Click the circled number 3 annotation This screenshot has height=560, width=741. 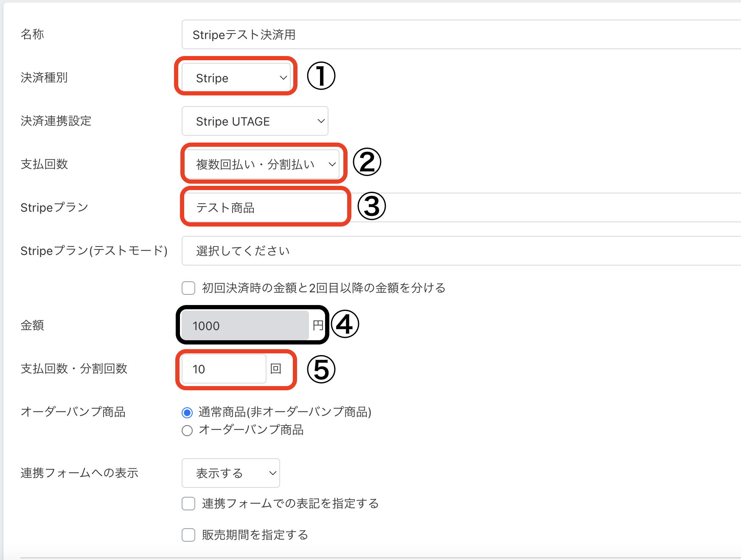[x=371, y=206]
